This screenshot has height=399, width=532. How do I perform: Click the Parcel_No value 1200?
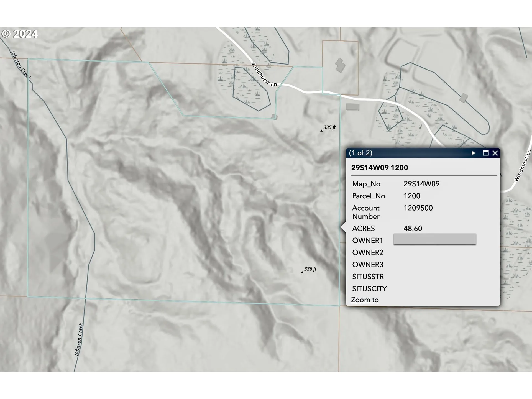point(412,196)
